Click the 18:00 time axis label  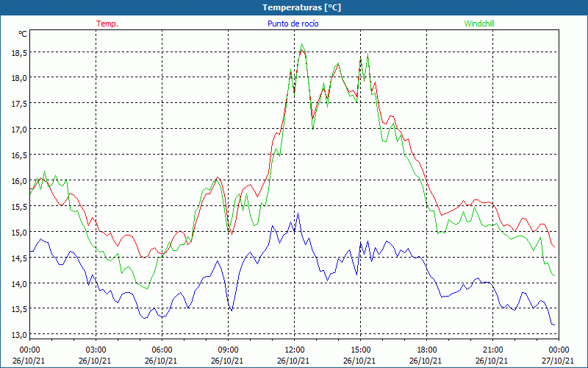[427, 350]
